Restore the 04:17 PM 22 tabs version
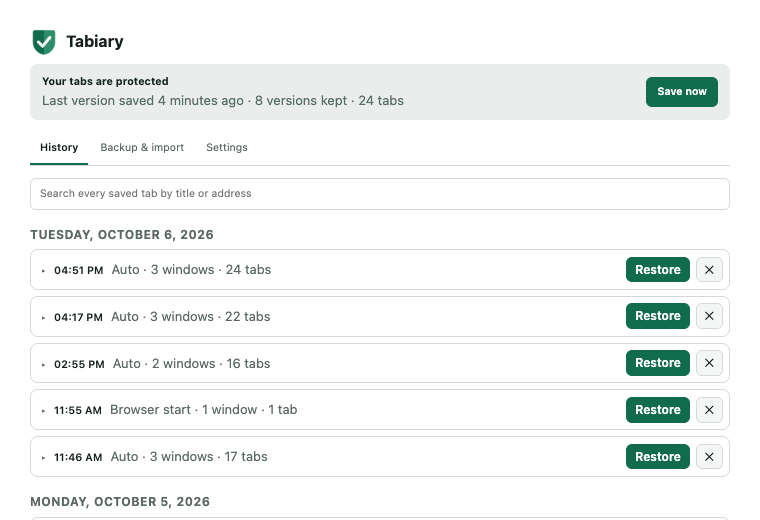 click(x=658, y=316)
